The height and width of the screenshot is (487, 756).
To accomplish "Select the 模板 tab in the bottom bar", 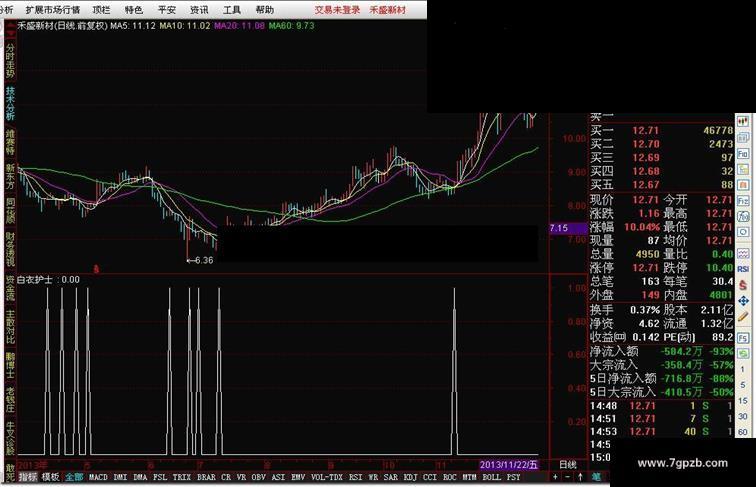I will (51, 477).
